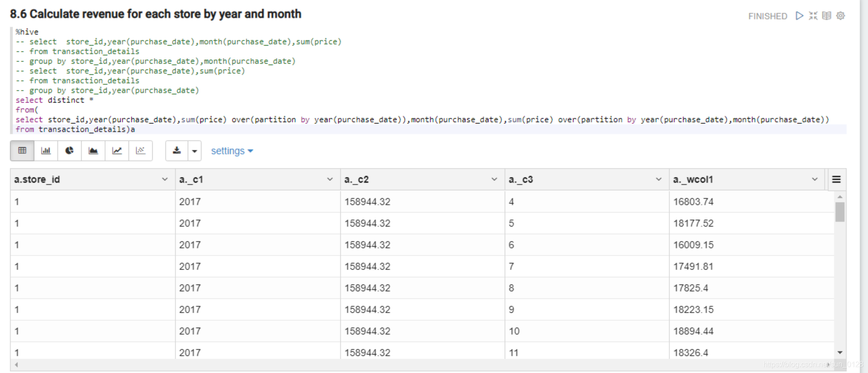Switch to bar chart view

tap(46, 151)
